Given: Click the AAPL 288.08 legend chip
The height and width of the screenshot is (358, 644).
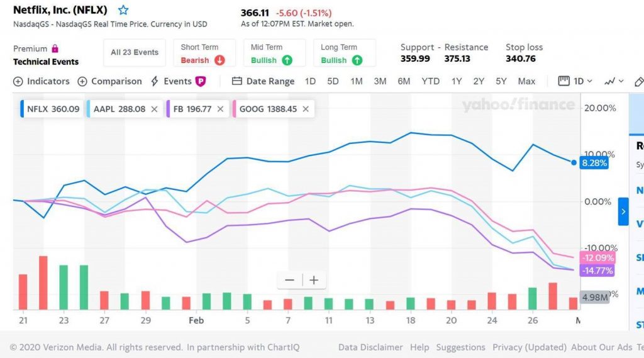Looking at the screenshot, I should [124, 109].
